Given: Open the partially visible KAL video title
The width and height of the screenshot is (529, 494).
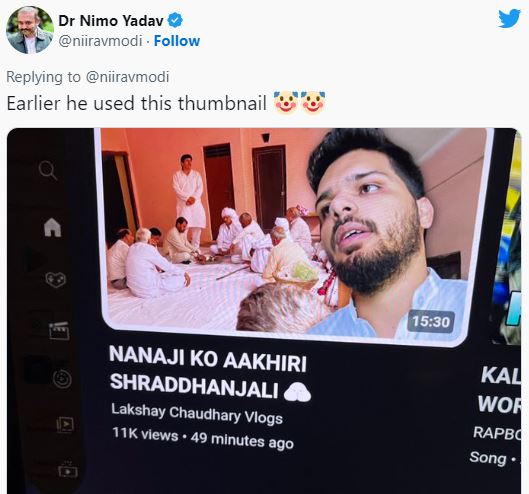Looking at the screenshot, I should click(x=500, y=390).
